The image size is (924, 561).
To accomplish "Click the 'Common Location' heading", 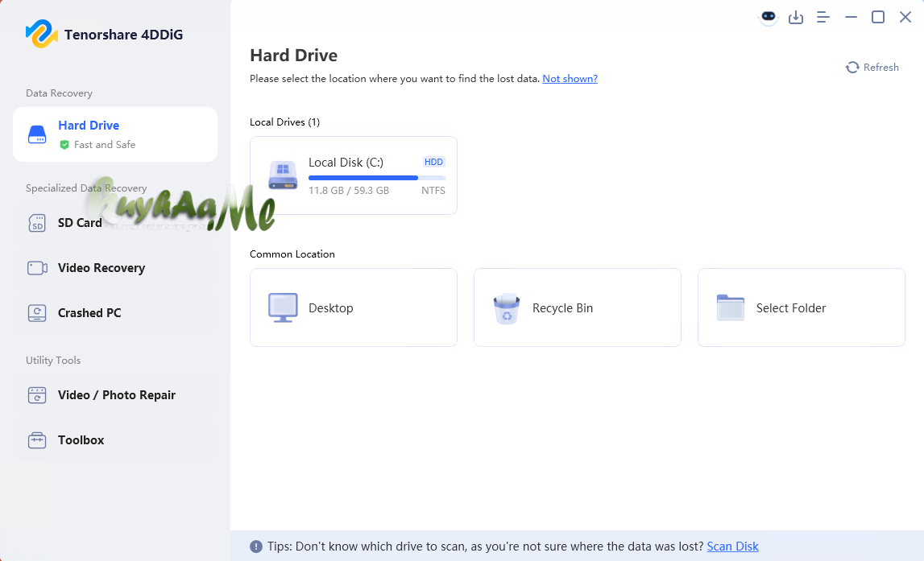I will (292, 254).
